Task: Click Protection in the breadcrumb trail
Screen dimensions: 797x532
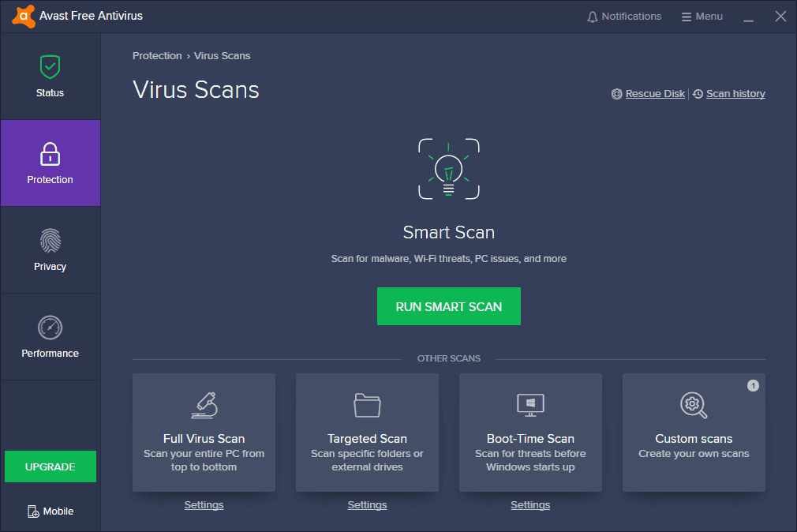Action: [x=157, y=55]
